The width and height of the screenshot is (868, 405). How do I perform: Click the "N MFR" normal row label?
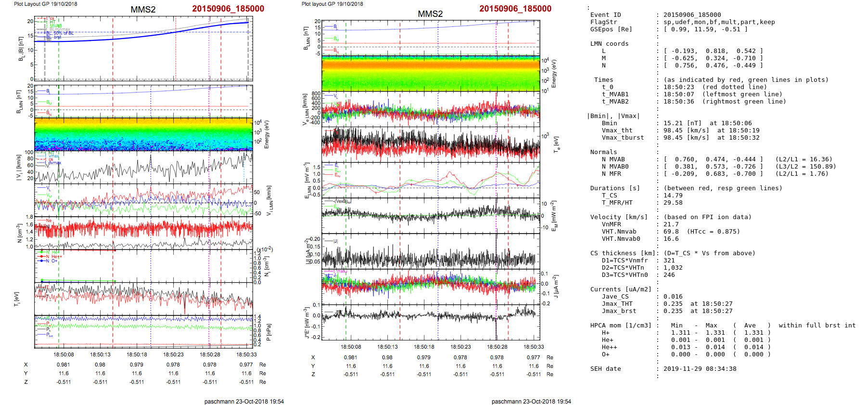coord(611,174)
